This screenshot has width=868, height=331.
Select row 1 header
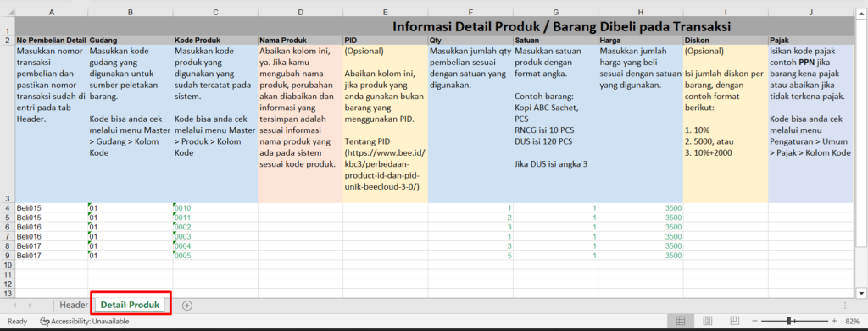coord(7,26)
